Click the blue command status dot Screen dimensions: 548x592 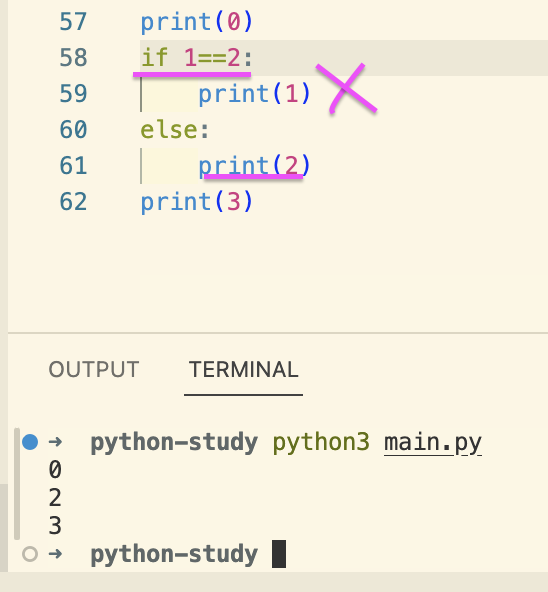(30, 442)
